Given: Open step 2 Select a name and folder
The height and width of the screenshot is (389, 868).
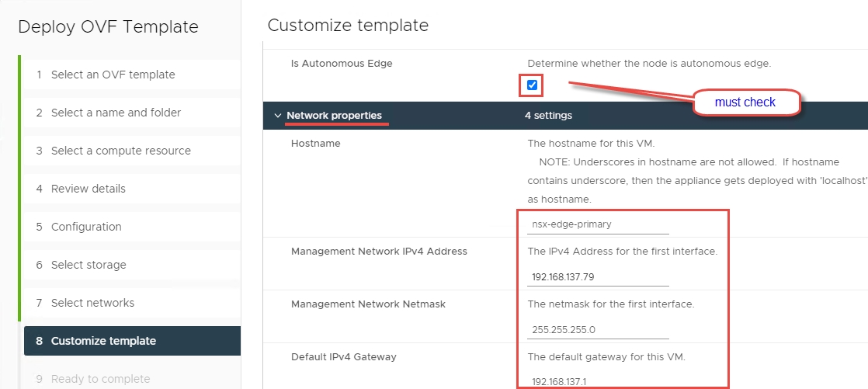Looking at the screenshot, I should pos(116,113).
